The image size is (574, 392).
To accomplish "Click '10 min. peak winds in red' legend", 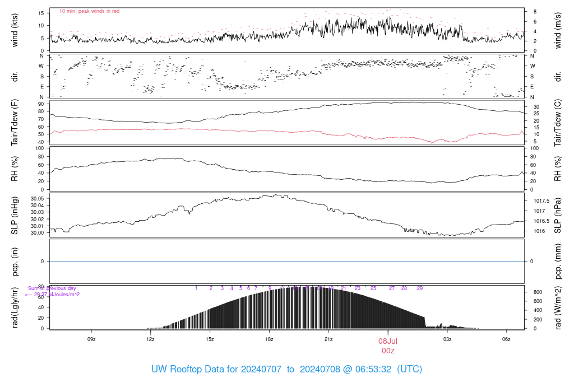I will (89, 11).
